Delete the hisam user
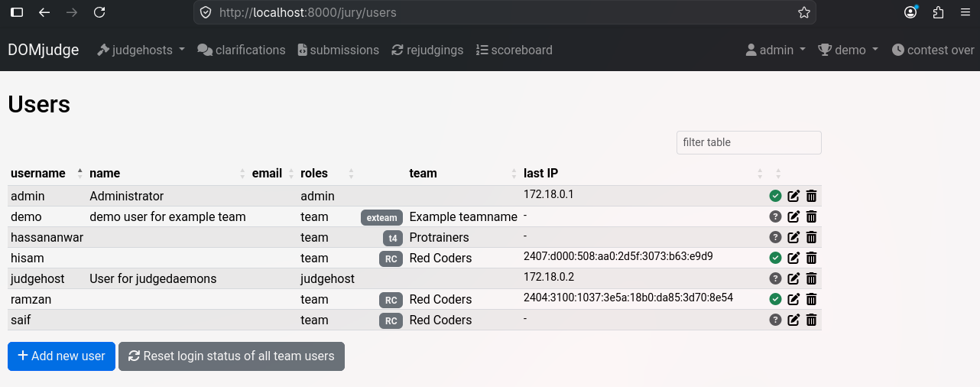This screenshot has width=980, height=387. [812, 258]
